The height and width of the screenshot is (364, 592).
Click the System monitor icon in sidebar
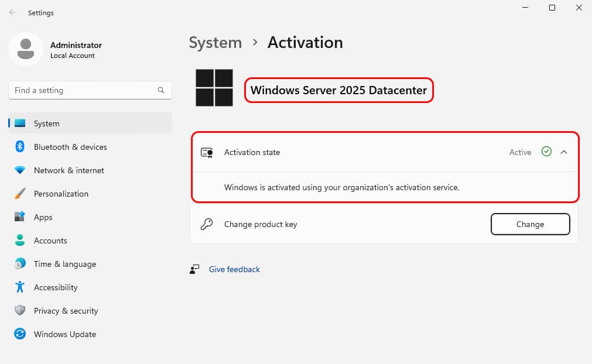(20, 123)
